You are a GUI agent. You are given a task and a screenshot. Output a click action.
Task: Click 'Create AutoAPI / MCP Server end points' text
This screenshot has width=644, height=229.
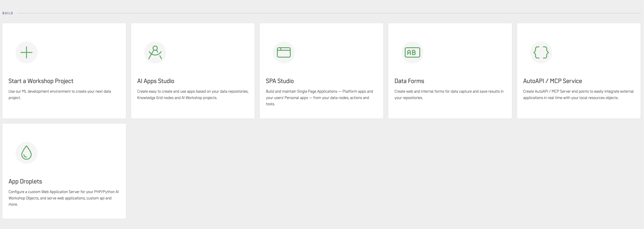[578, 95]
